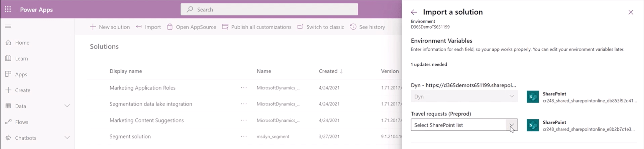
Task: Click the Chatbots bot icon in sidebar
Action: click(x=8, y=138)
